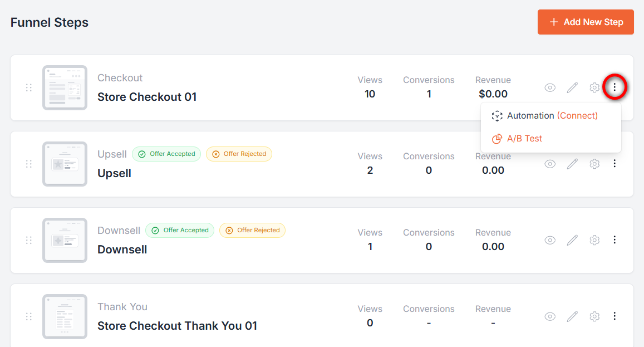Open the Upsell step thumbnail
This screenshot has height=347, width=644.
pos(65,164)
